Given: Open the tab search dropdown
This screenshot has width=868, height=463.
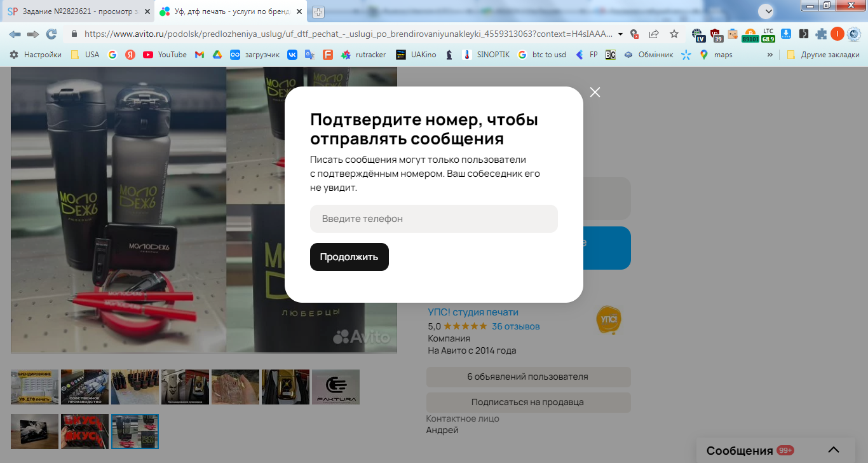Looking at the screenshot, I should [768, 11].
